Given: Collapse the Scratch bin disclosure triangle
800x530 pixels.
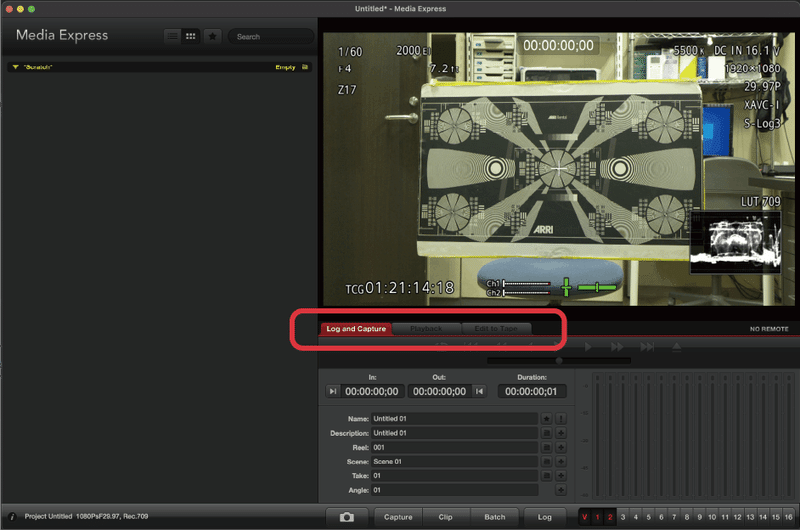Looking at the screenshot, I should [x=15, y=67].
